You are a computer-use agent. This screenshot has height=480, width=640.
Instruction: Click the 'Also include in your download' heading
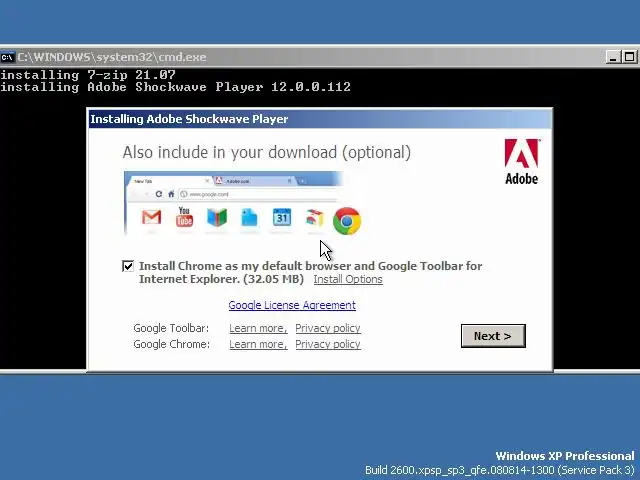pyautogui.click(x=267, y=153)
